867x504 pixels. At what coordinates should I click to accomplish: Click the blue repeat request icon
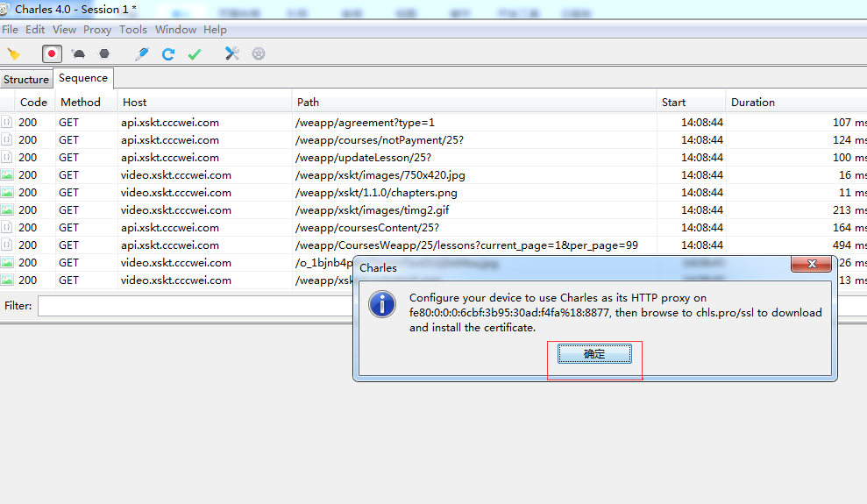point(168,53)
